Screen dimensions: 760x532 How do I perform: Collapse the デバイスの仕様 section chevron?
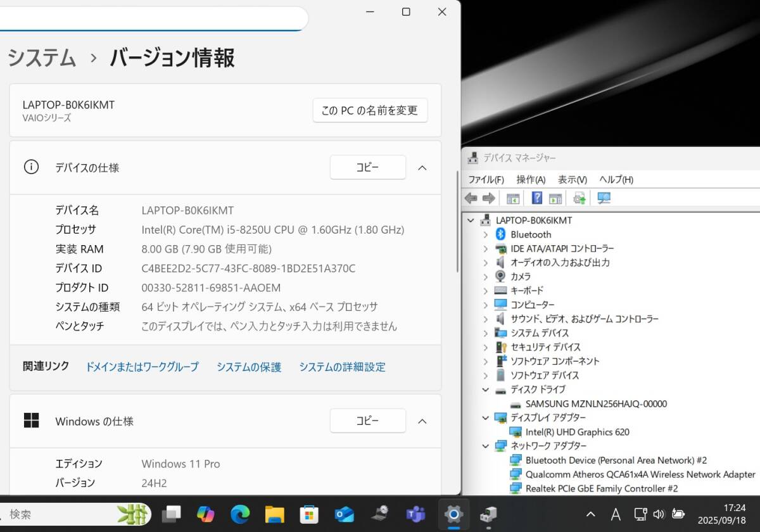coord(422,168)
